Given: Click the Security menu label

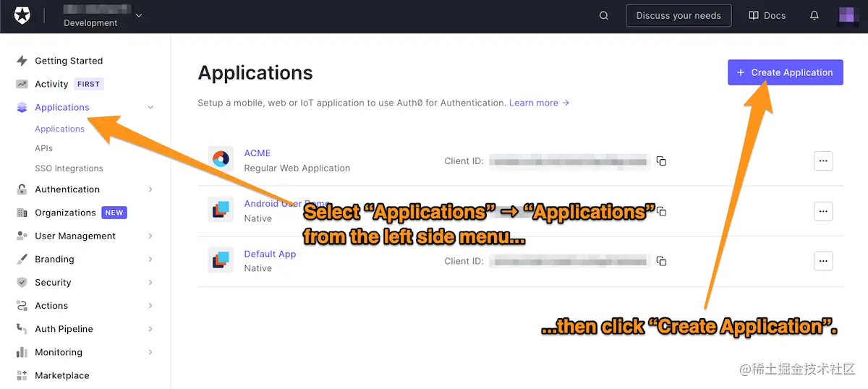Looking at the screenshot, I should pyautogui.click(x=53, y=282).
